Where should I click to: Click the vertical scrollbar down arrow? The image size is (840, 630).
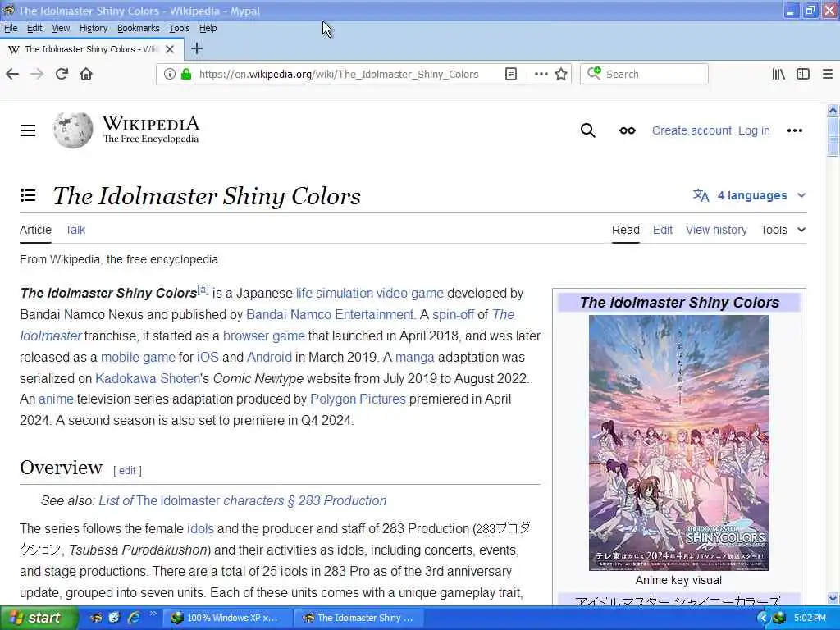coord(833,598)
